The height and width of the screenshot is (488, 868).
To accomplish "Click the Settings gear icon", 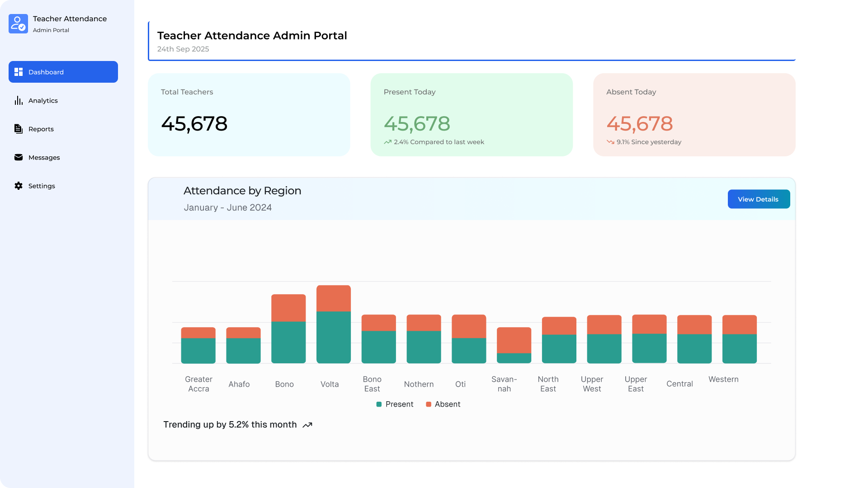I will [x=18, y=186].
